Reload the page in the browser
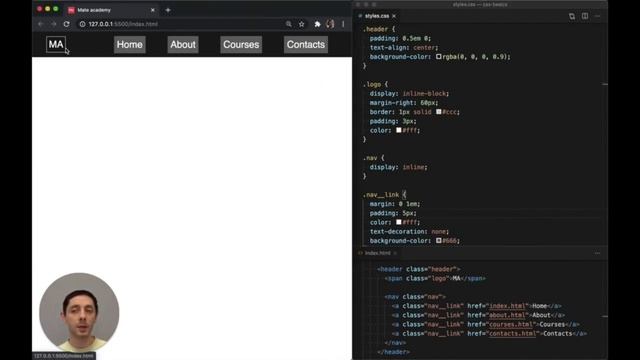Image resolution: width=640 pixels, height=360 pixels. click(67, 24)
